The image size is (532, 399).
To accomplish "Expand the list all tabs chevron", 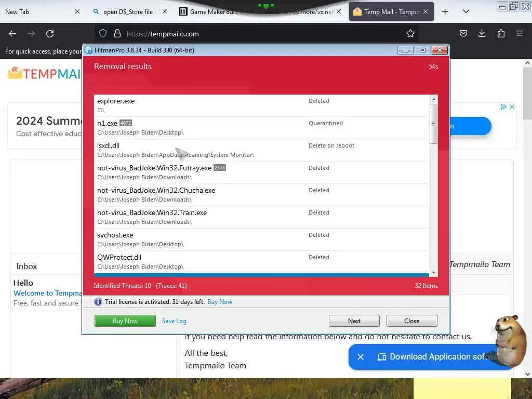I will (466, 11).
